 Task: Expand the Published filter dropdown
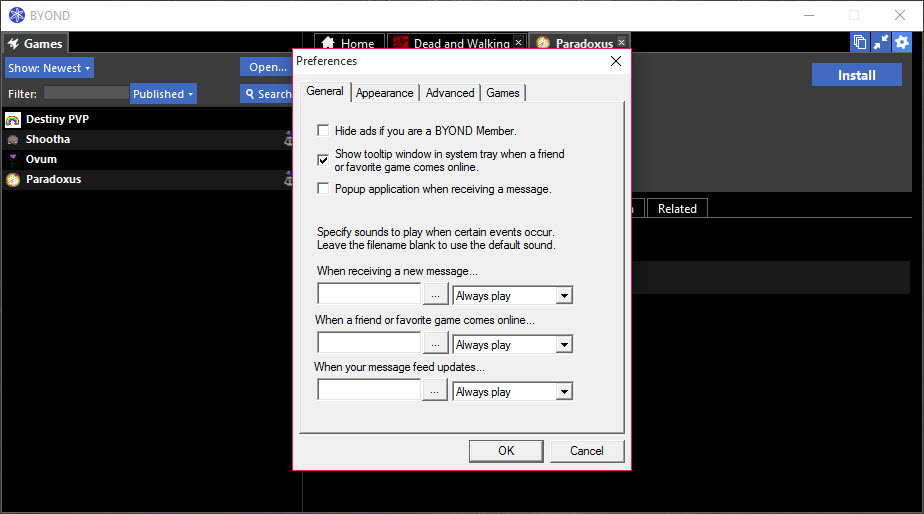163,94
